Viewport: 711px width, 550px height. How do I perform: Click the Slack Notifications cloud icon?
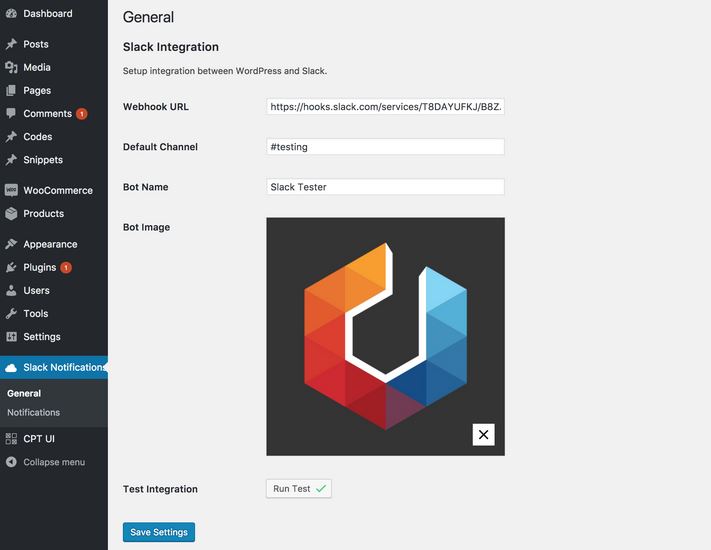point(11,368)
